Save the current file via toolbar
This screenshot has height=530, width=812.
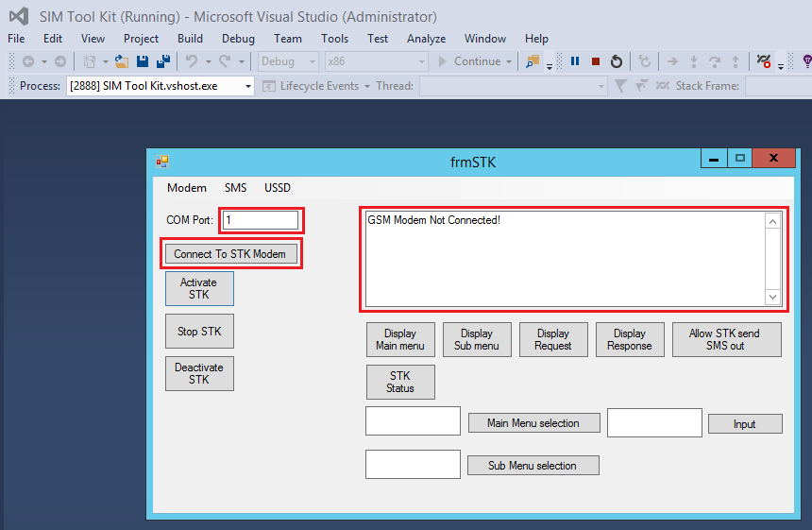[x=143, y=61]
